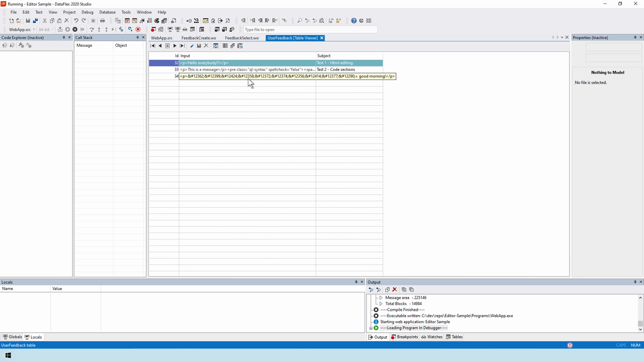Expand the Total Blocks output node

tap(381, 304)
